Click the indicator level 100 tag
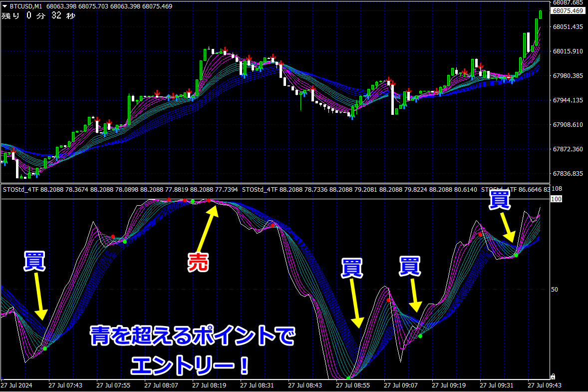The width and height of the screenshot is (588, 392). click(556, 199)
